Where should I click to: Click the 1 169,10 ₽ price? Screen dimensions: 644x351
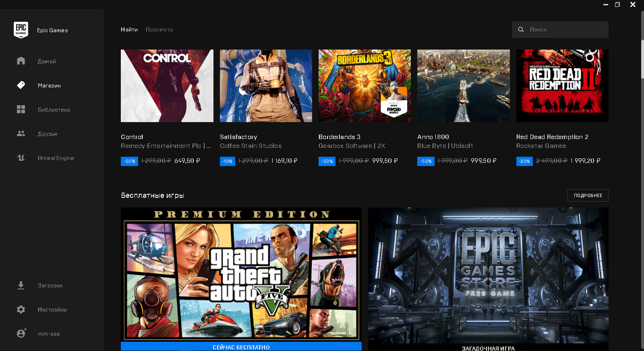pos(284,161)
